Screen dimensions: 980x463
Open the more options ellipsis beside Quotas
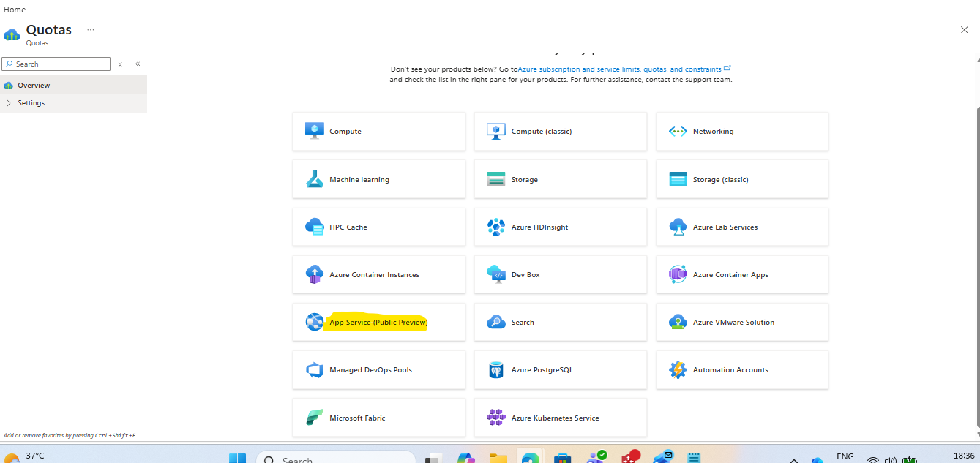point(91,30)
